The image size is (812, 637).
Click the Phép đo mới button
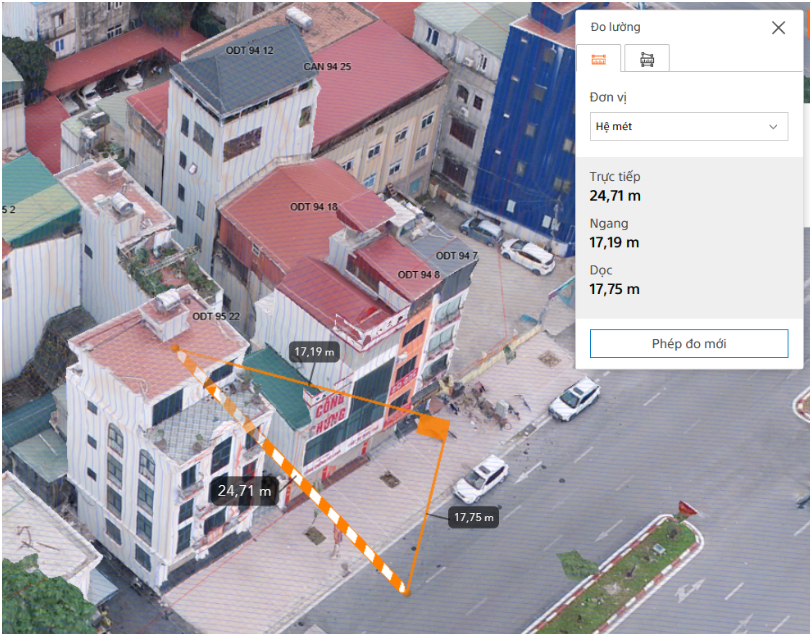688,344
